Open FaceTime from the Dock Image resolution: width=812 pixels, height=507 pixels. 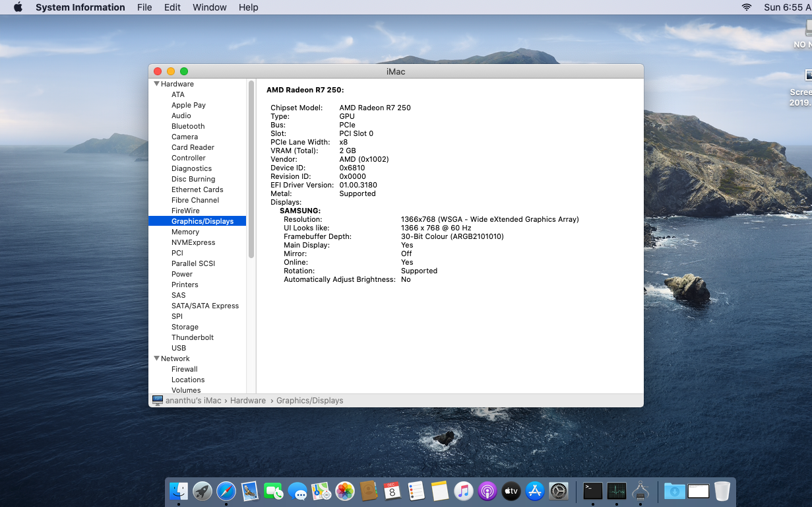pyautogui.click(x=273, y=490)
